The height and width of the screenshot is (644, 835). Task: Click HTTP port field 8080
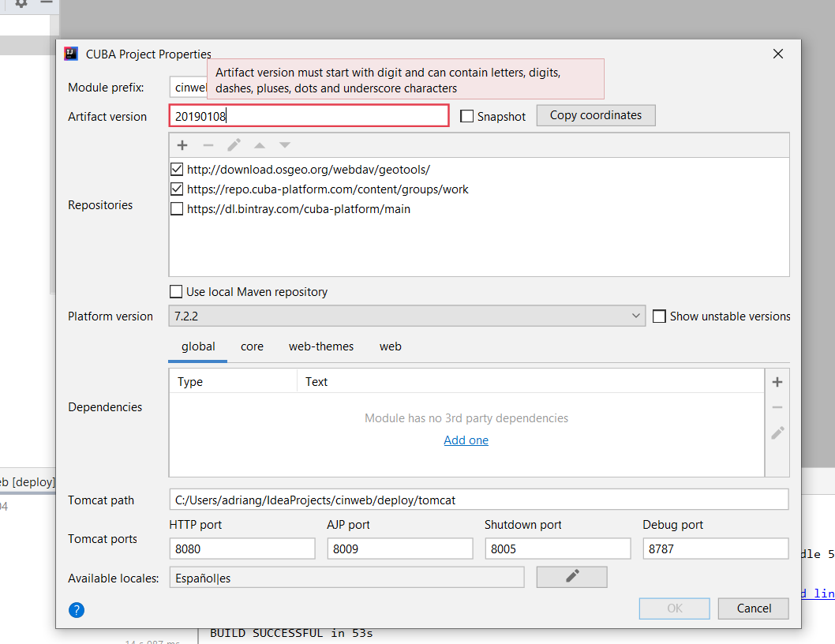point(242,549)
